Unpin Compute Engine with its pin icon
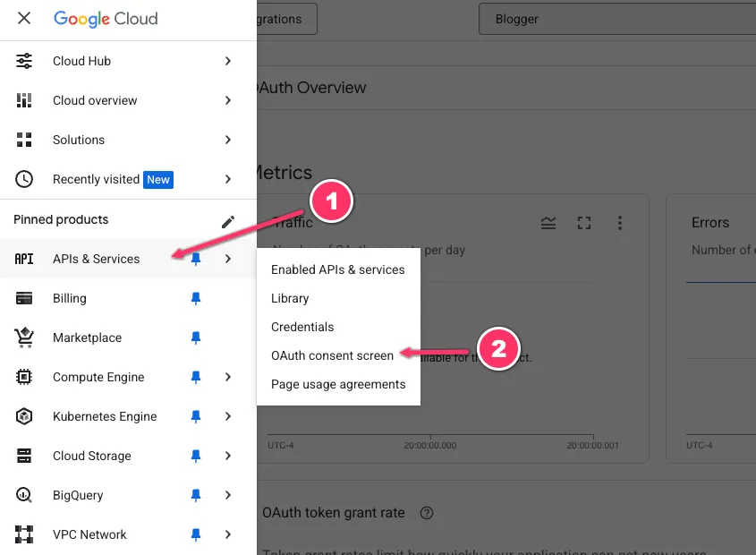This screenshot has width=756, height=555. [x=196, y=377]
